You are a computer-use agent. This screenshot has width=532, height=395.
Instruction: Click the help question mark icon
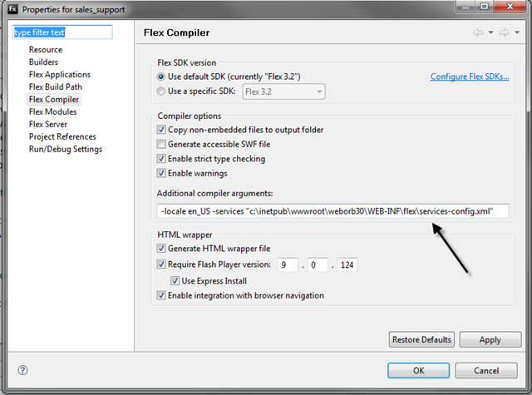(x=22, y=370)
